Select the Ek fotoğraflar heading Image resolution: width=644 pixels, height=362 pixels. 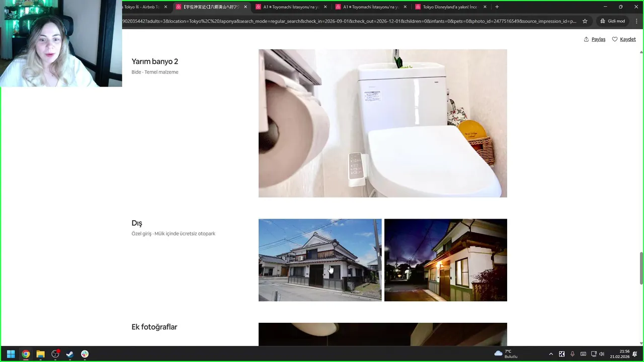pos(154,327)
